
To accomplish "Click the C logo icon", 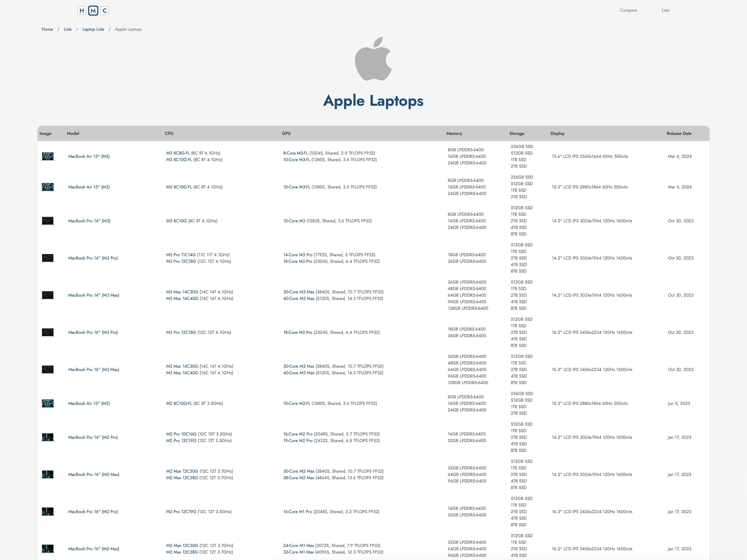I will [x=105, y=11].
